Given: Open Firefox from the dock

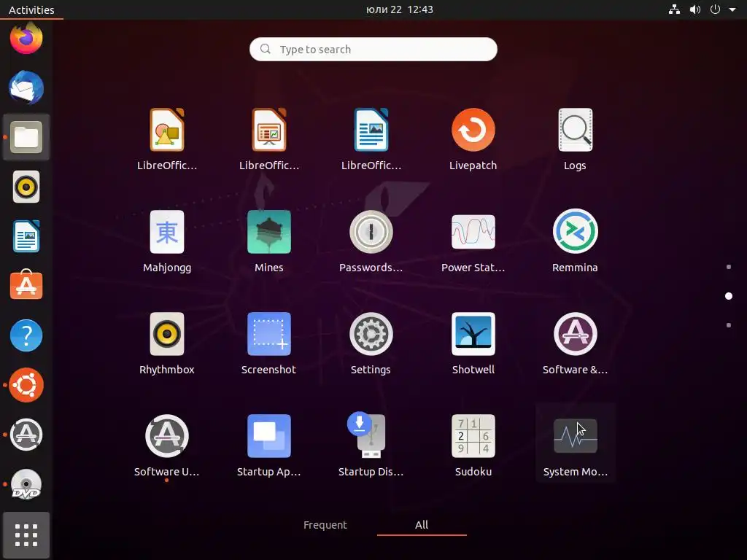Looking at the screenshot, I should pos(26,38).
